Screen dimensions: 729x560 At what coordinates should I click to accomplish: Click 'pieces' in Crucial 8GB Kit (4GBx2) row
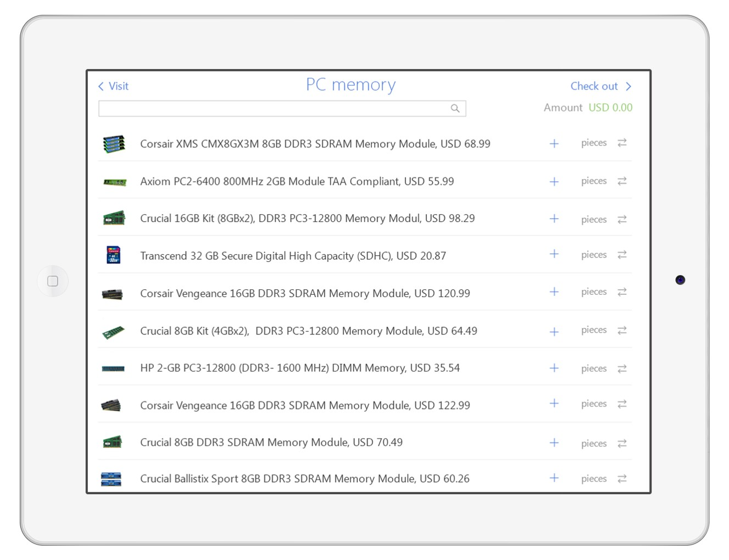594,330
